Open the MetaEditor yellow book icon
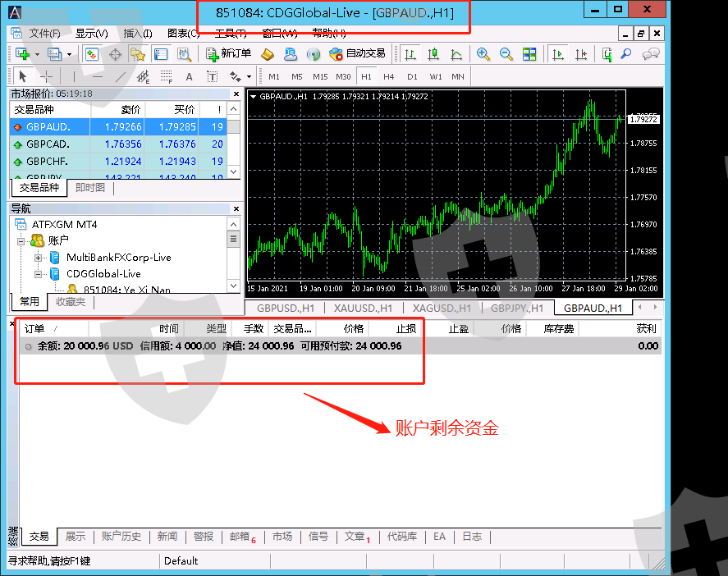Screen dimensions: 728x576 [x=268, y=54]
